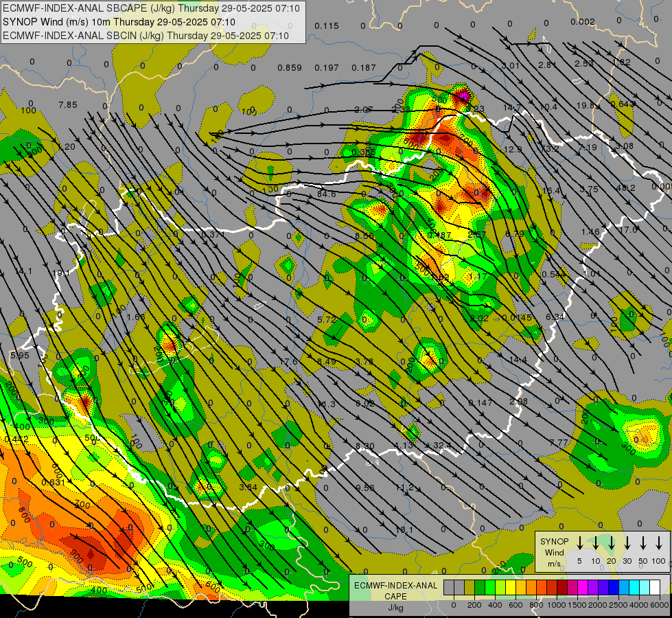Click the map value 9.56
672x618 pixels.
[x=365, y=488]
